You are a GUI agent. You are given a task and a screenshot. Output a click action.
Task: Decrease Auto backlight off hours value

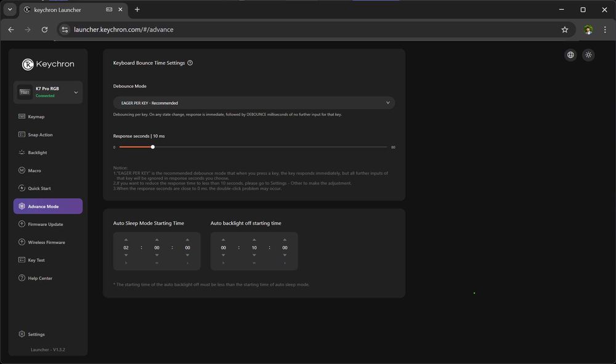(x=223, y=255)
